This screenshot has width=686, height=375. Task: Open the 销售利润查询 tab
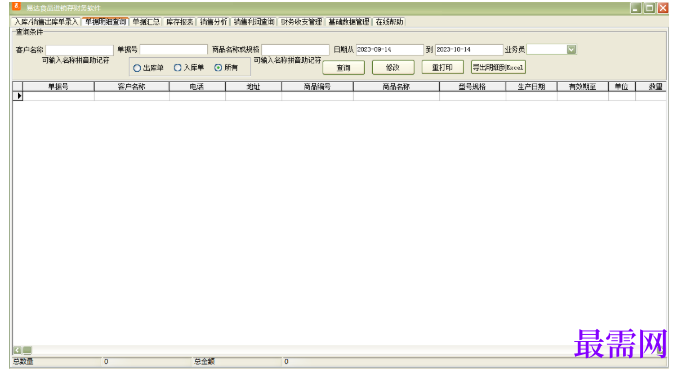pos(254,21)
